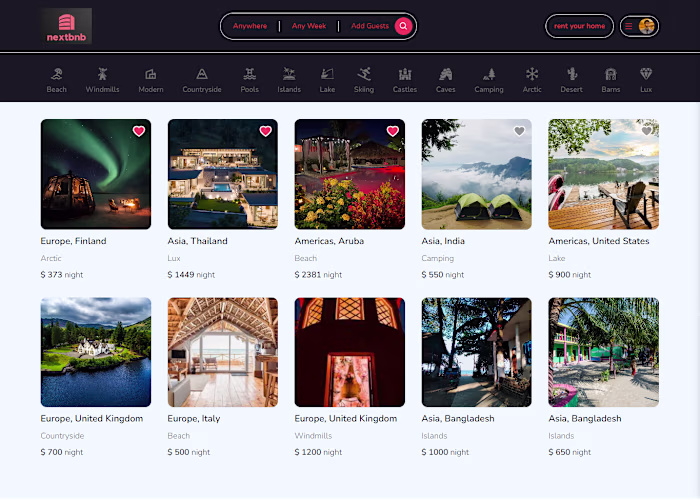Open the Add Guests filter
This screenshot has width=700, height=500.
[370, 26]
